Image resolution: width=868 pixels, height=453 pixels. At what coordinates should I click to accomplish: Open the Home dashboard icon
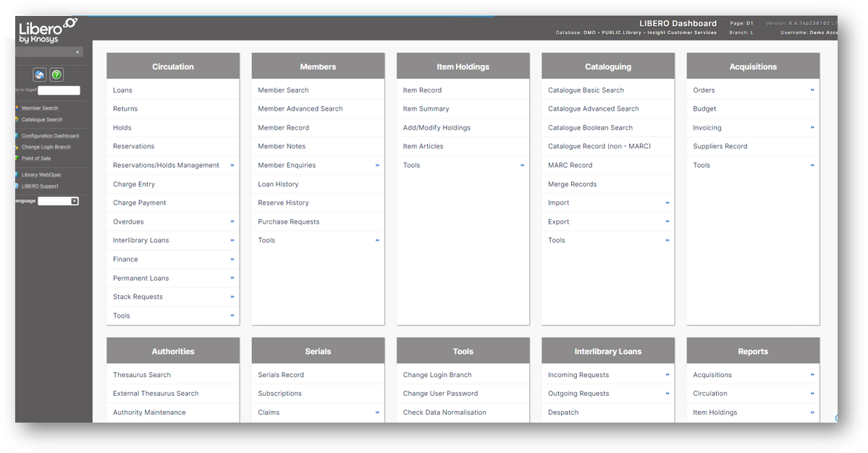tap(39, 75)
